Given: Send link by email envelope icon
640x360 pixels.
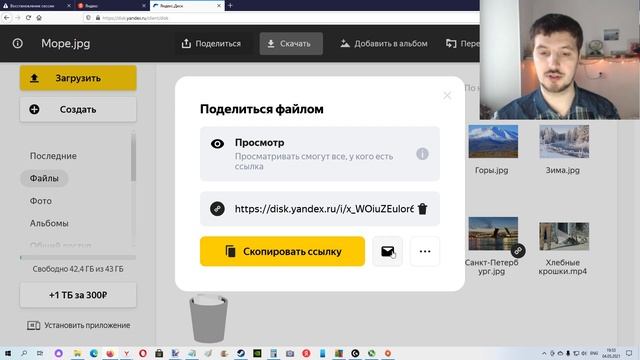Looking at the screenshot, I should (x=387, y=251).
